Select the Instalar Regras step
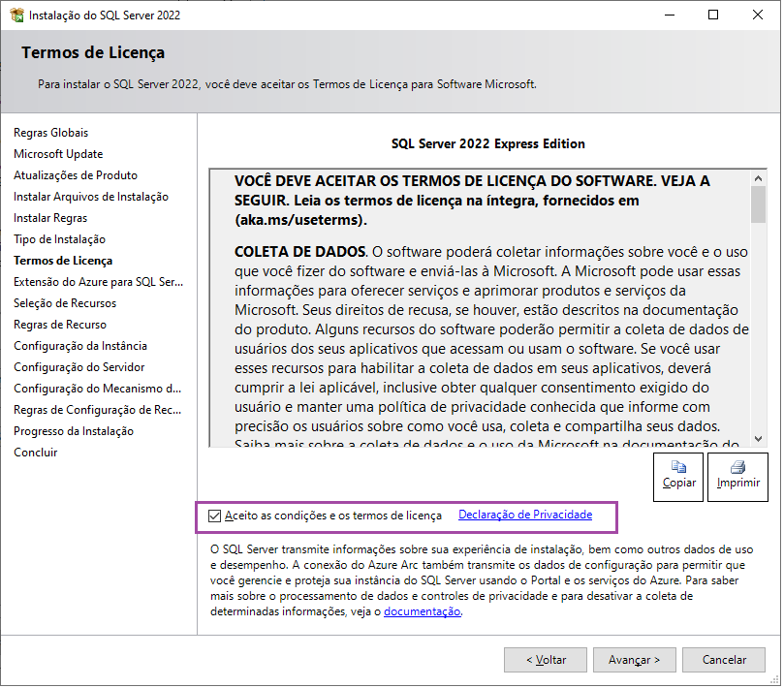Image resolution: width=784 pixels, height=688 pixels. 50,218
